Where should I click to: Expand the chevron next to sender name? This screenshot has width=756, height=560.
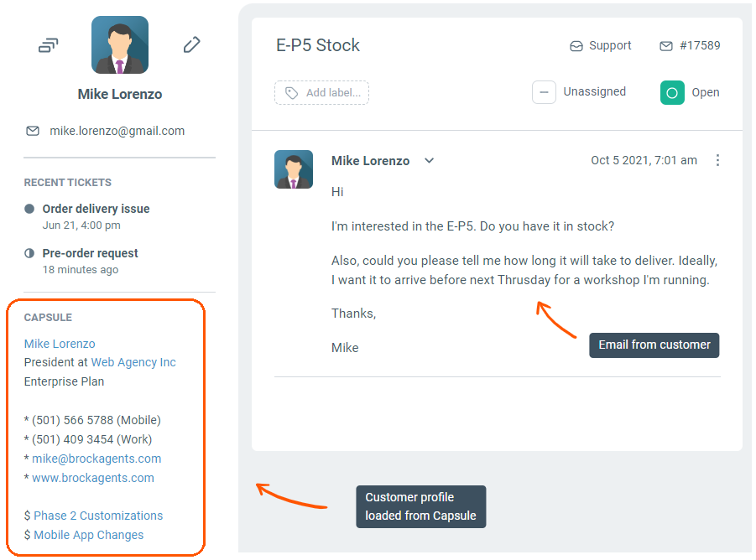coord(429,161)
